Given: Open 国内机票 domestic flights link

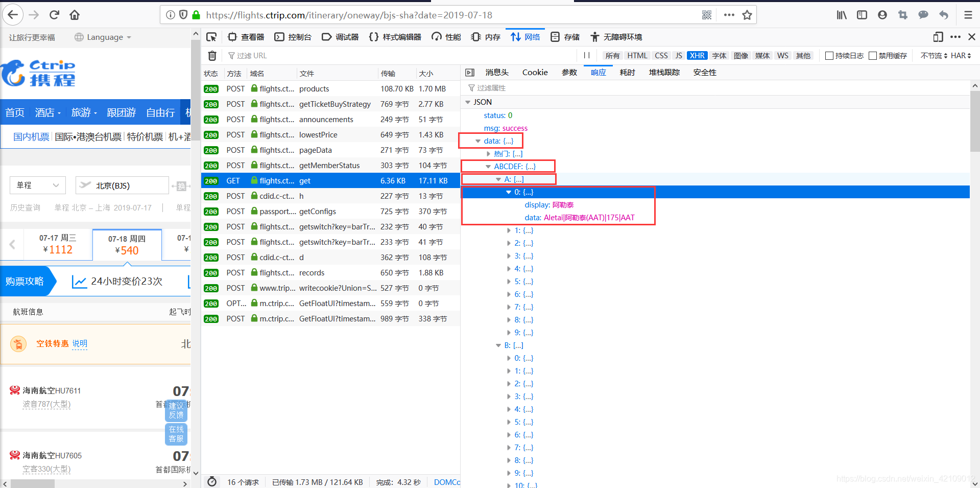Looking at the screenshot, I should coord(31,136).
